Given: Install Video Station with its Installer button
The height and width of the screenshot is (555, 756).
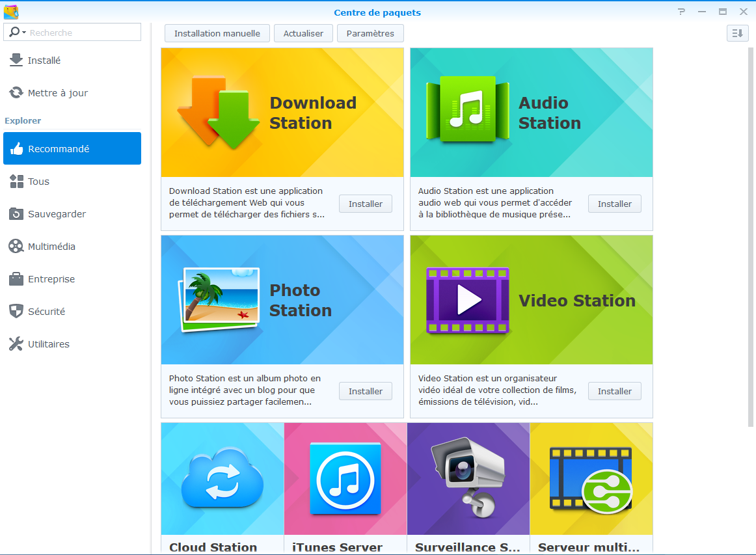Looking at the screenshot, I should pyautogui.click(x=614, y=391).
